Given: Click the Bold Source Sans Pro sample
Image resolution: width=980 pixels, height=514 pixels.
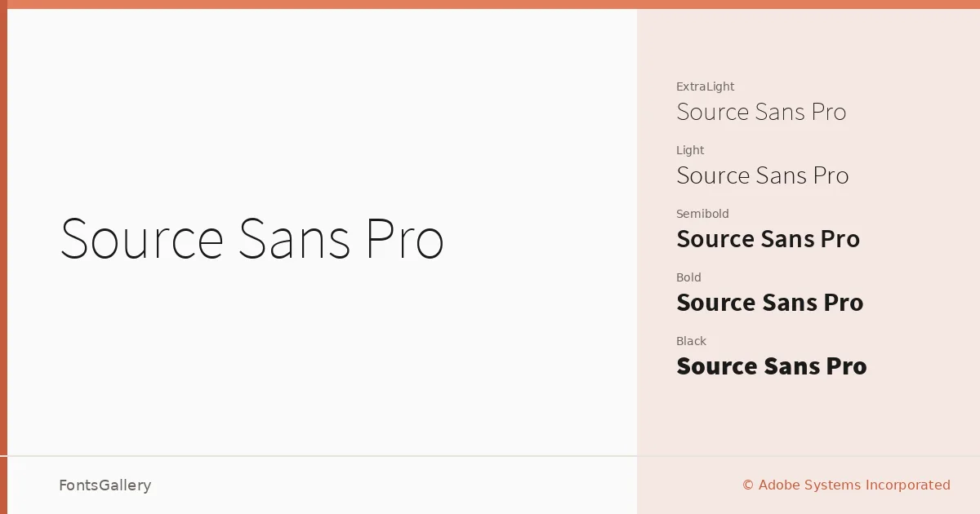Looking at the screenshot, I should (x=770, y=303).
